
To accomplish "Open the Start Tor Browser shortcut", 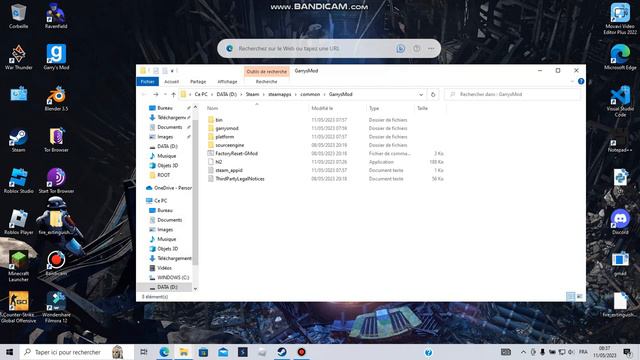I will tap(56, 181).
